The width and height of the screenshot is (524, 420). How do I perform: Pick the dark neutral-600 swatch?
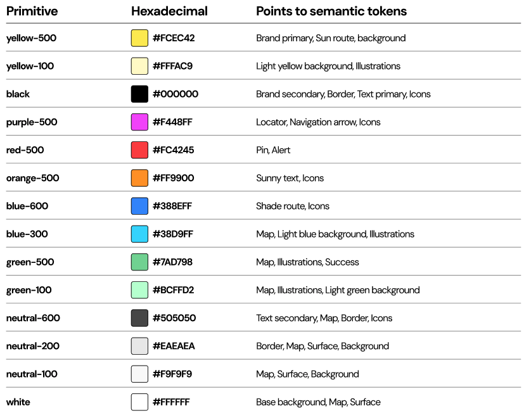point(139,318)
